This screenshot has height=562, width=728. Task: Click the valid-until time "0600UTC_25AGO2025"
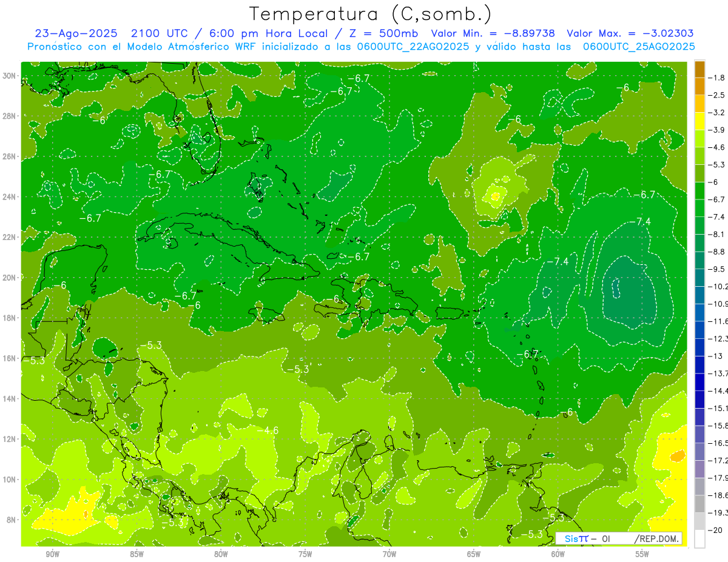click(x=639, y=47)
